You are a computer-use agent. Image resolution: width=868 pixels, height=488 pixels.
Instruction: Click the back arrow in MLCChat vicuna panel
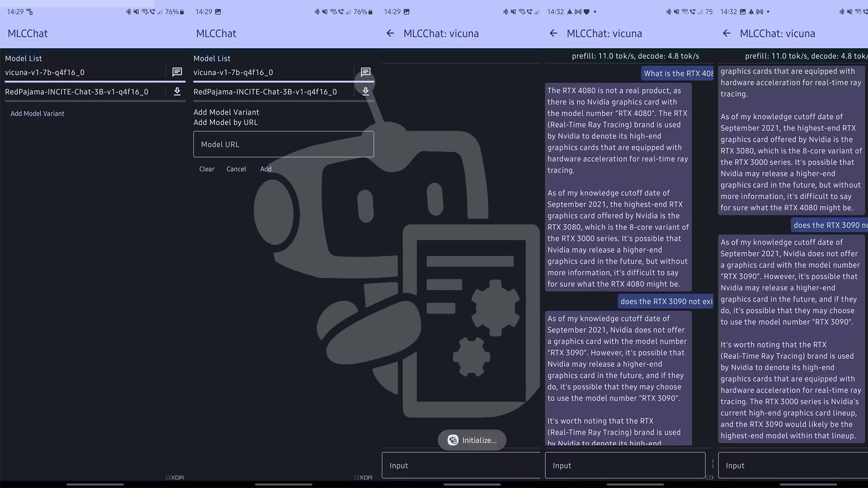click(x=391, y=33)
